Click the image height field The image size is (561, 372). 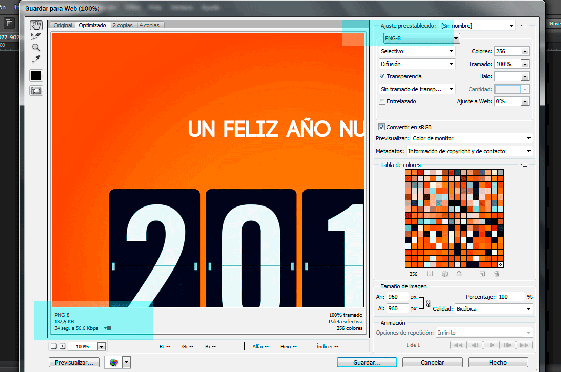tap(397, 308)
